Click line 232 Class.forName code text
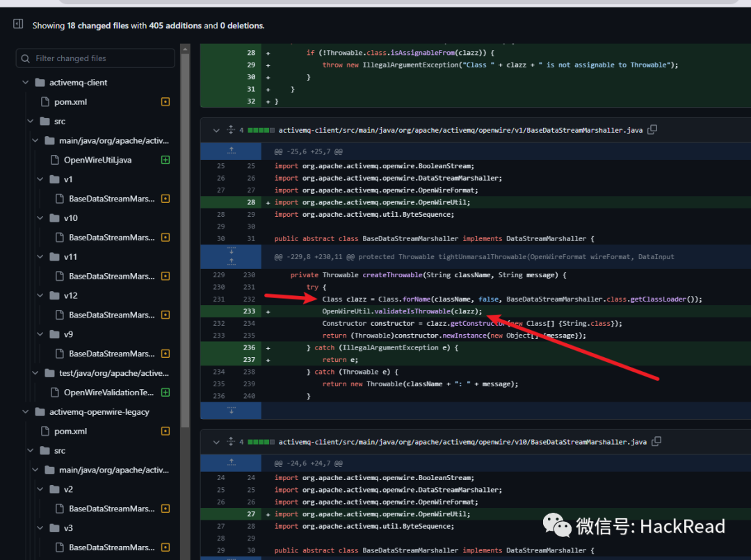Image resolution: width=751 pixels, height=560 pixels. tap(512, 299)
